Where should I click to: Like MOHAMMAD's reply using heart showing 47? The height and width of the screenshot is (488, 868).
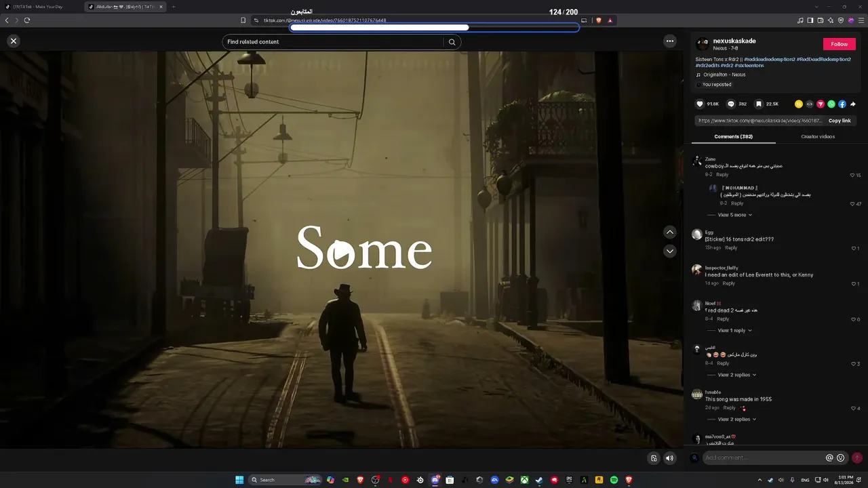pyautogui.click(x=852, y=204)
